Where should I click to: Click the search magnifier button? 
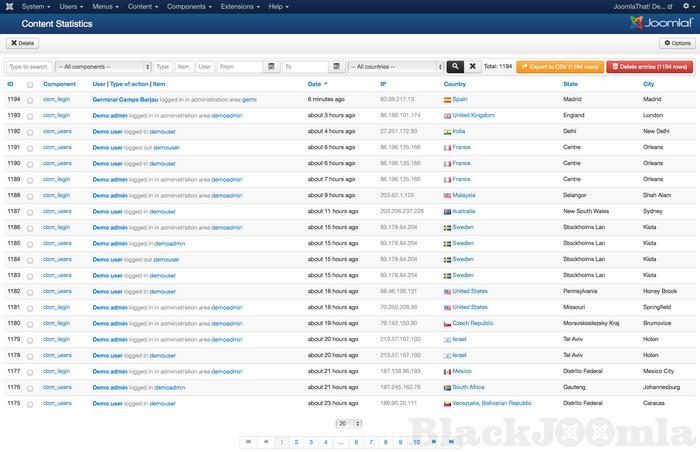point(456,67)
